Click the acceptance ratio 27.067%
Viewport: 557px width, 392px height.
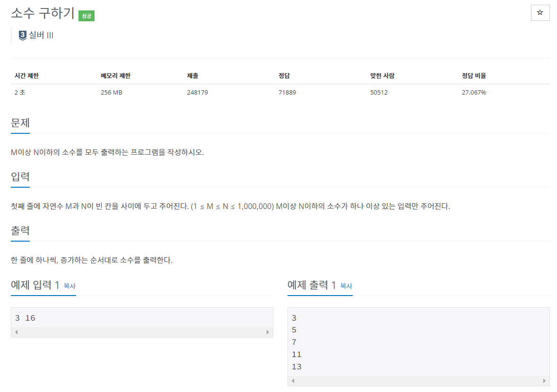pos(474,92)
